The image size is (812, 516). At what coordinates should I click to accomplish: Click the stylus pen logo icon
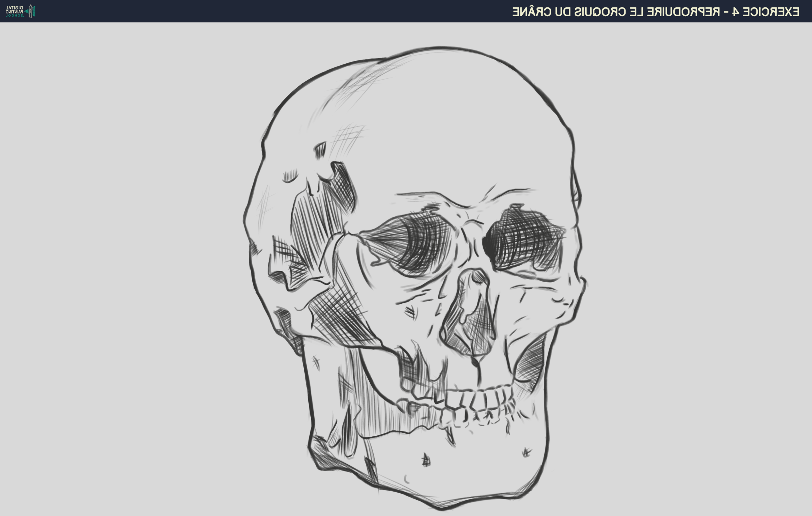pyautogui.click(x=31, y=11)
